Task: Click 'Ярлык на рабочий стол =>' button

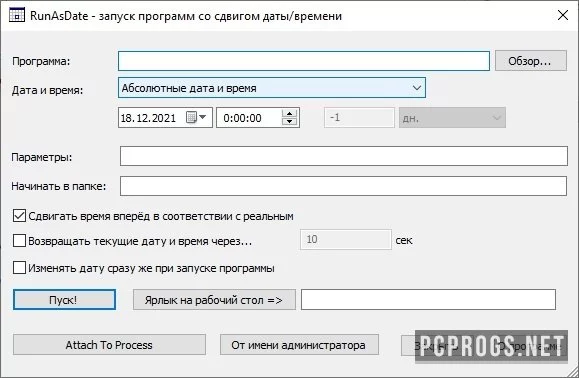Action: point(214,300)
